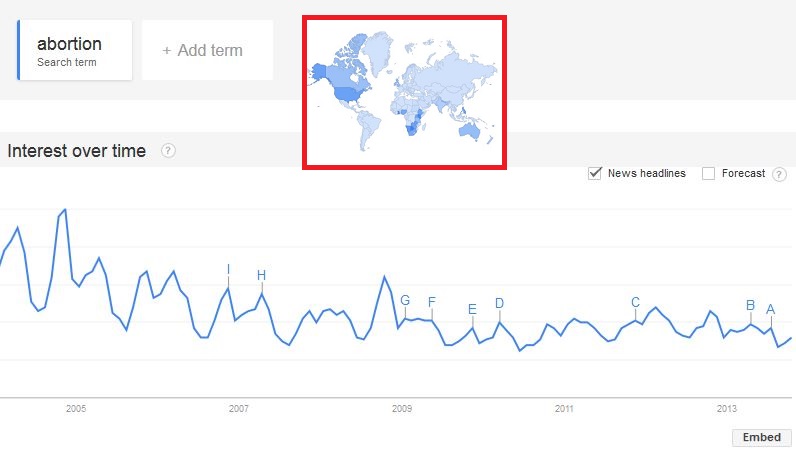Viewport: 796px width, 465px height.
Task: Click news headline marker B
Action: (x=750, y=305)
